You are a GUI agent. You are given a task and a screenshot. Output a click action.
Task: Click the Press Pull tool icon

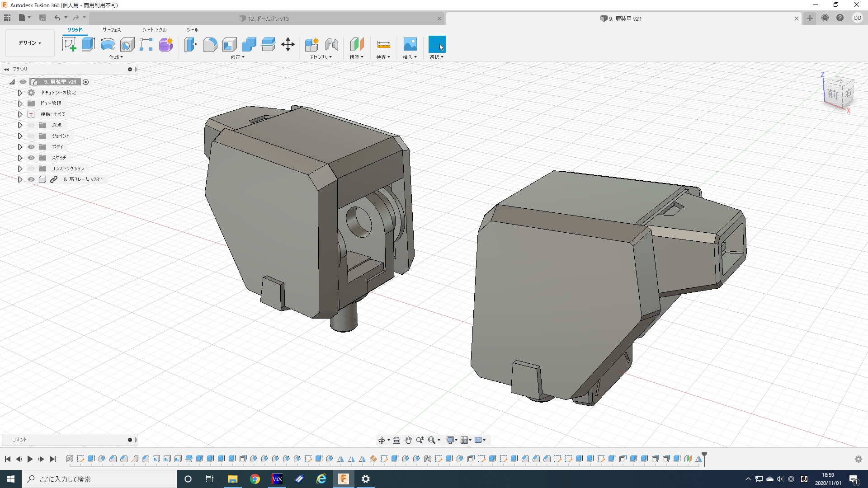click(190, 44)
